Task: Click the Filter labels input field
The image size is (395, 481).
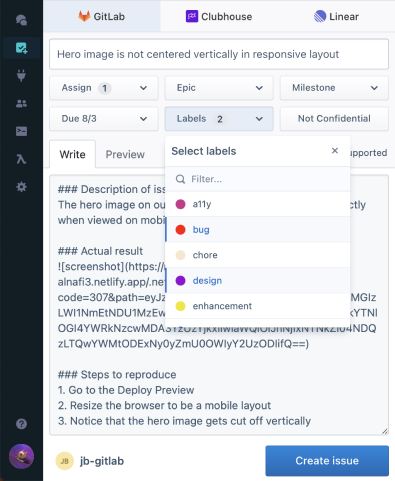Action: [x=257, y=179]
